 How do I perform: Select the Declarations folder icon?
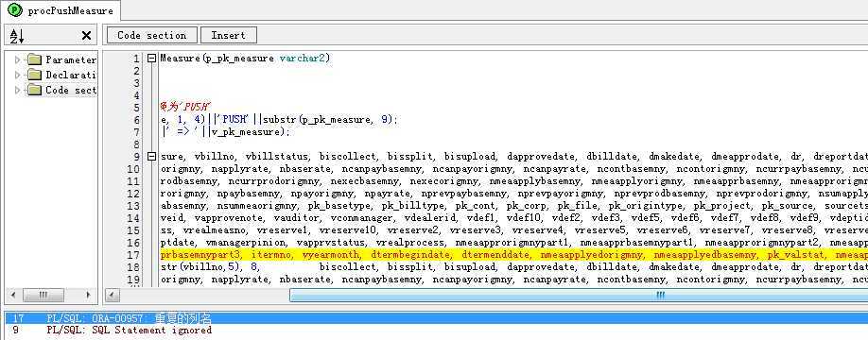(x=34, y=75)
